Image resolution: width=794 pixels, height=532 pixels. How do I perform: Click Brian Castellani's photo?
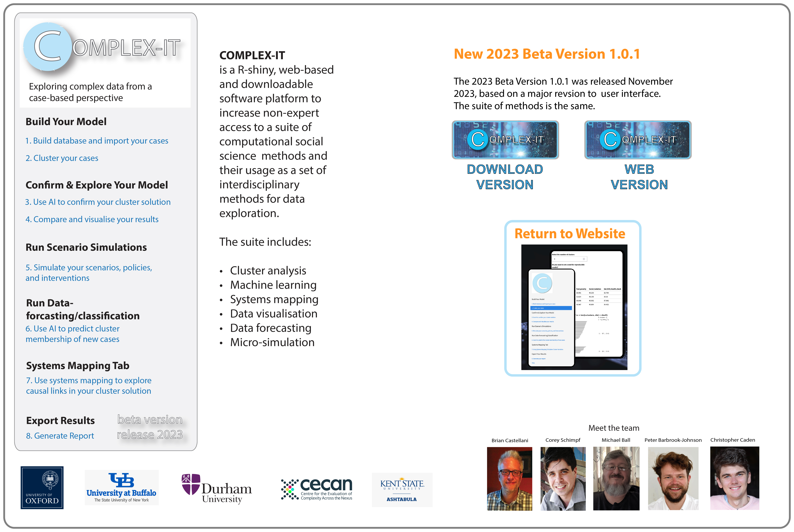pyautogui.click(x=510, y=479)
